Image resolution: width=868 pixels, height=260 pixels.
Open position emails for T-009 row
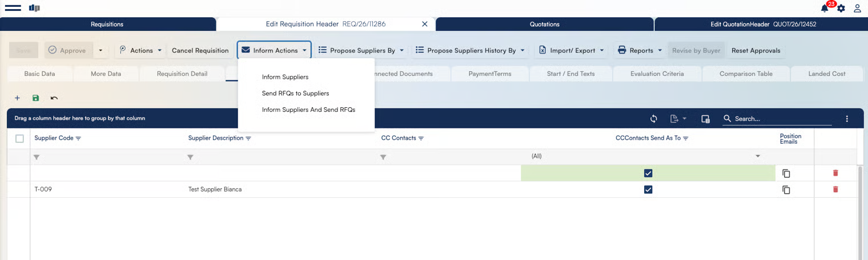(x=786, y=189)
